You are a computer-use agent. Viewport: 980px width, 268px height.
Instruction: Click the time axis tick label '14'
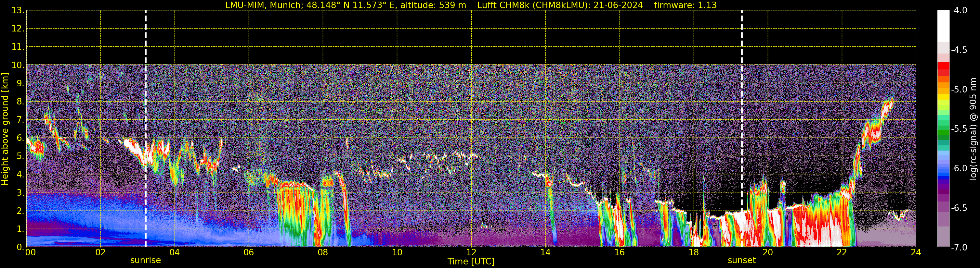pyautogui.click(x=545, y=252)
